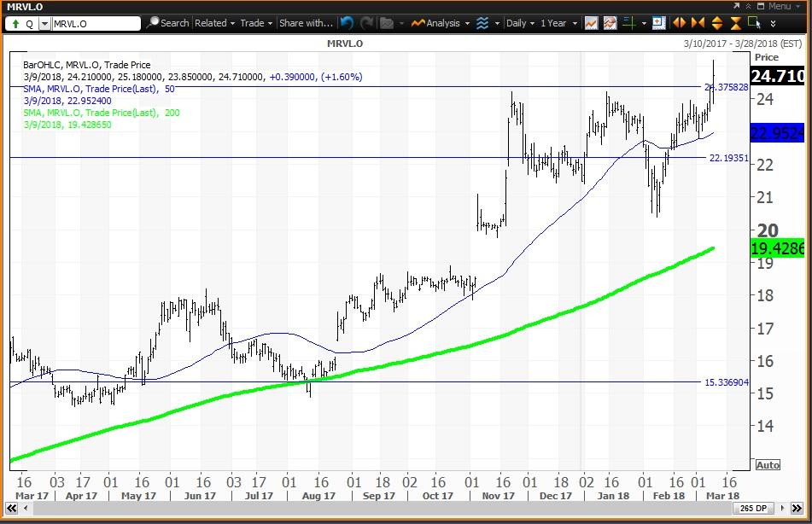Image resolution: width=812 pixels, height=524 pixels.
Task: Click the blue 22.9524 SMA price tag
Action: point(778,133)
